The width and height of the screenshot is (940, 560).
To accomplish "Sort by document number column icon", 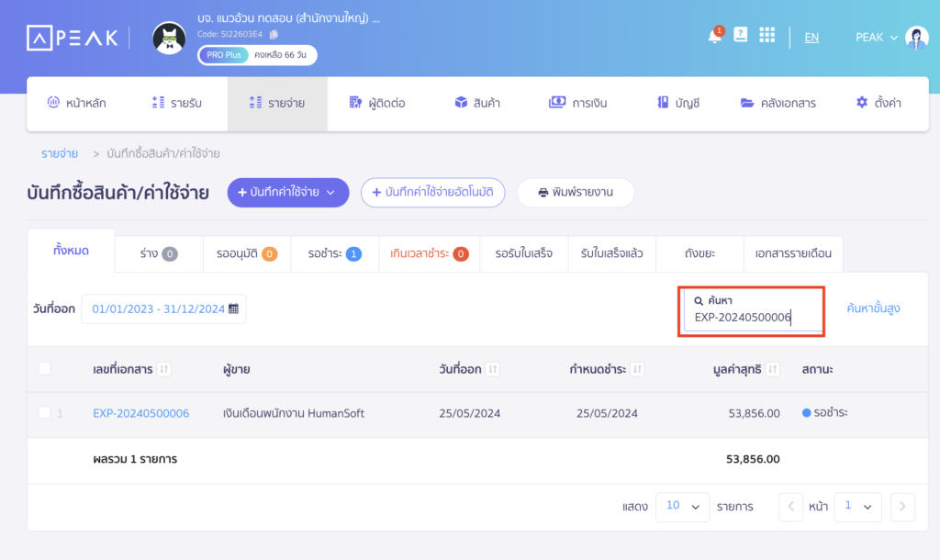I will pos(164,369).
